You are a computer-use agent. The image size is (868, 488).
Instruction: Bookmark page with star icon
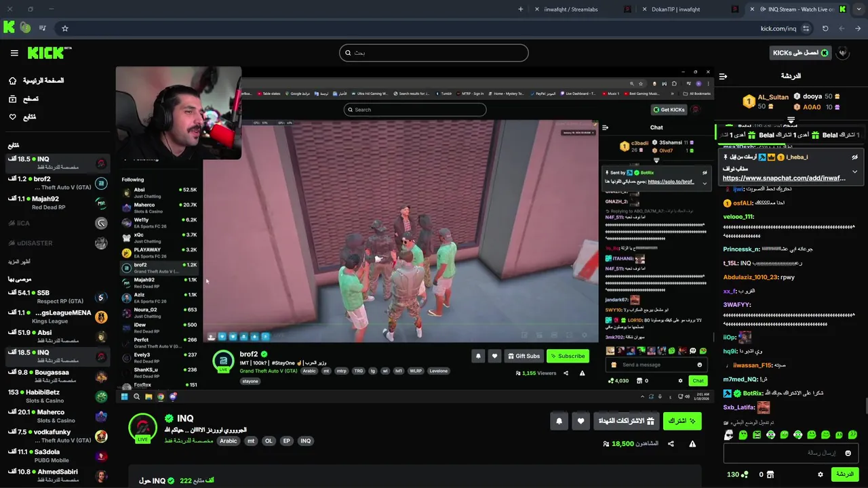pos(65,28)
